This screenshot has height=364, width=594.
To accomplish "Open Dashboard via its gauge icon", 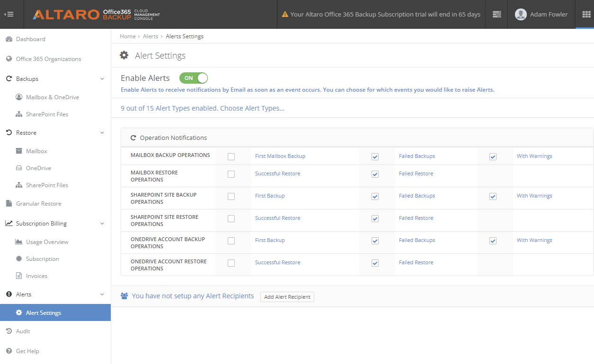I will point(9,39).
